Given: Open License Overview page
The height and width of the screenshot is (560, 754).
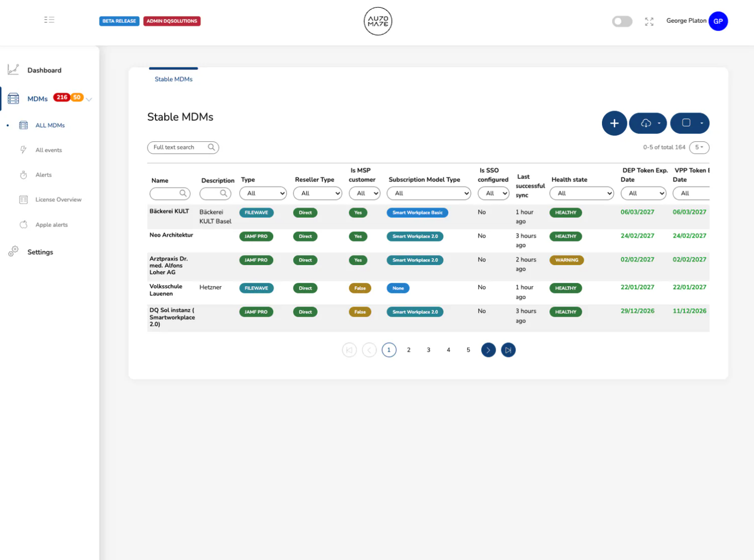Looking at the screenshot, I should pyautogui.click(x=58, y=200).
